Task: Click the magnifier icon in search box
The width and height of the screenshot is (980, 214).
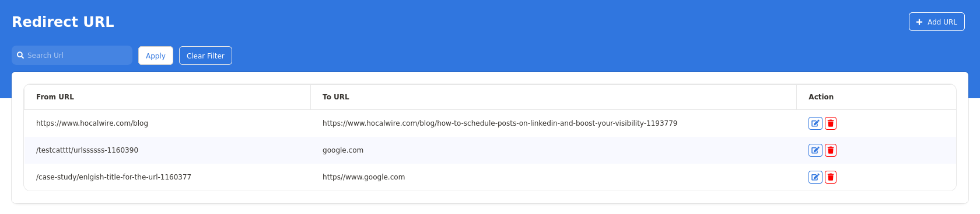Action: (20, 56)
